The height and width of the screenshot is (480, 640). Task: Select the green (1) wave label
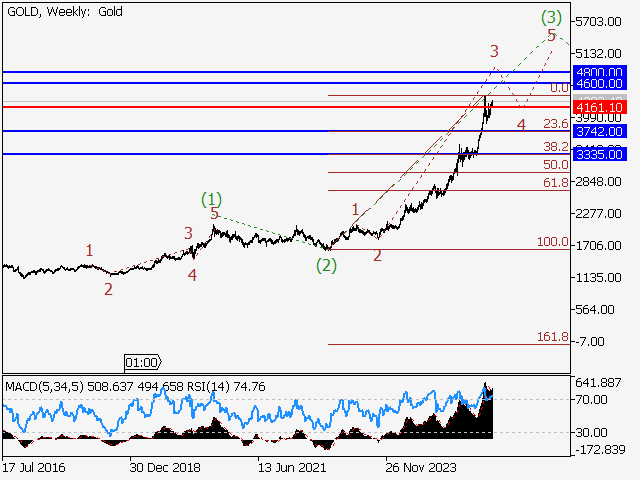[211, 198]
